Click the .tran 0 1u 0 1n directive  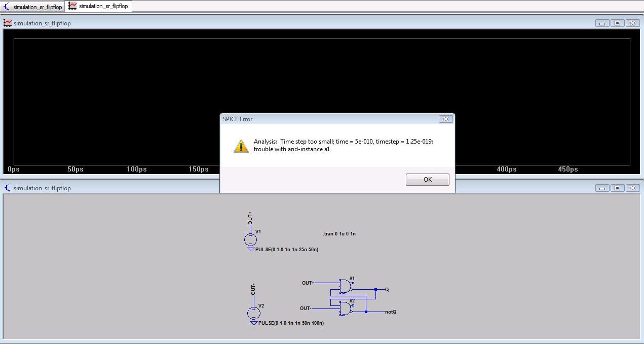[339, 234]
